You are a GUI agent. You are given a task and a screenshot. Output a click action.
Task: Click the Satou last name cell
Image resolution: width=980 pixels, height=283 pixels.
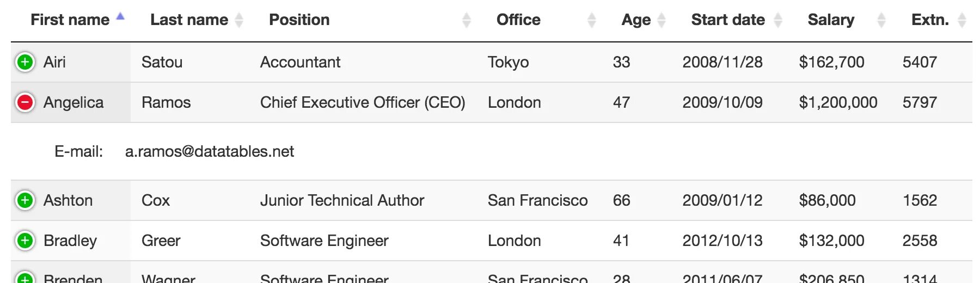[x=162, y=62]
